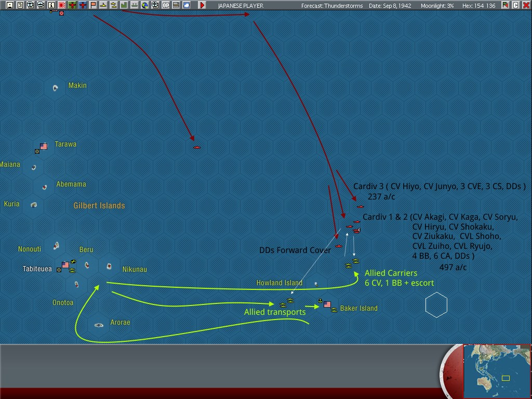The height and width of the screenshot is (399, 532).
Task: Click the anchor icon at Baker Island
Action: click(x=320, y=301)
